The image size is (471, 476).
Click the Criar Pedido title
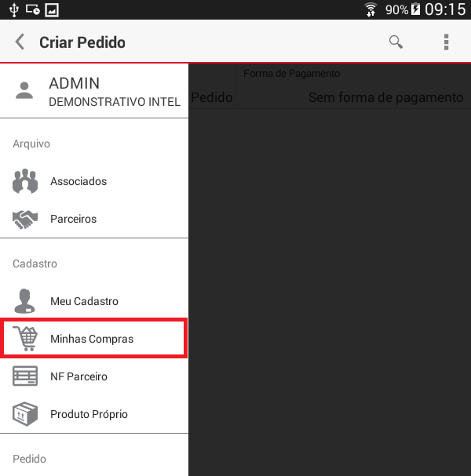(82, 42)
